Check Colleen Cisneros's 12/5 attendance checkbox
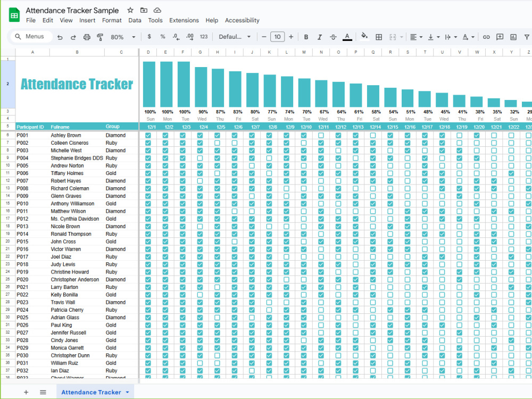 pyautogui.click(x=217, y=143)
